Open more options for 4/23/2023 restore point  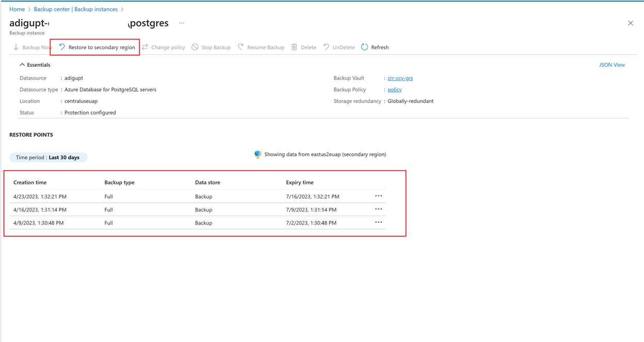tap(379, 196)
